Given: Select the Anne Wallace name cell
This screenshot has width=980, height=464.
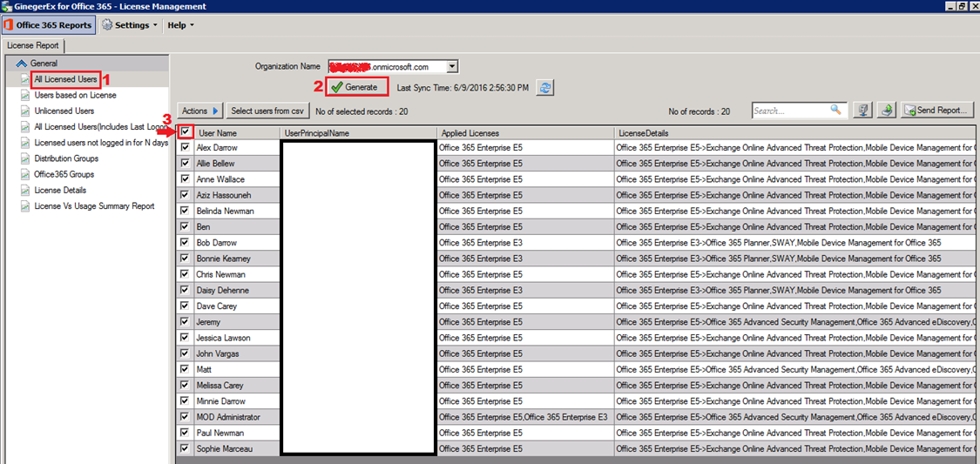Looking at the screenshot, I should click(237, 179).
